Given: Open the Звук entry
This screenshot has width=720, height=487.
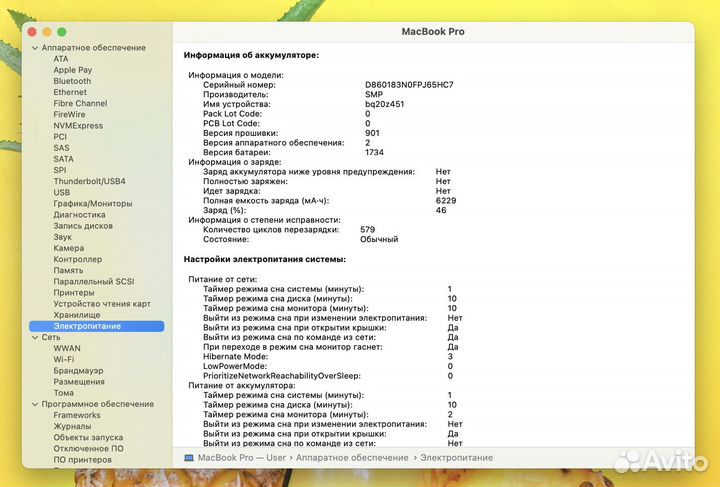Looking at the screenshot, I should [x=62, y=237].
